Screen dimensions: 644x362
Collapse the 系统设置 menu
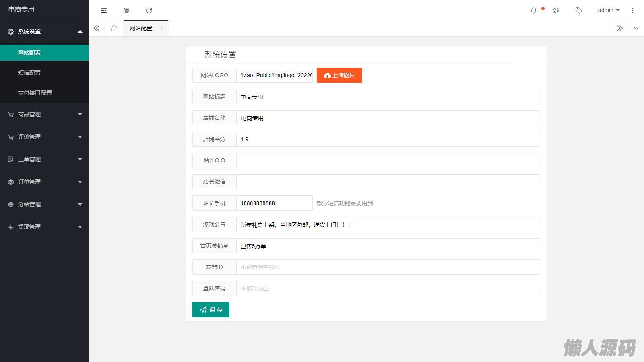(x=44, y=31)
